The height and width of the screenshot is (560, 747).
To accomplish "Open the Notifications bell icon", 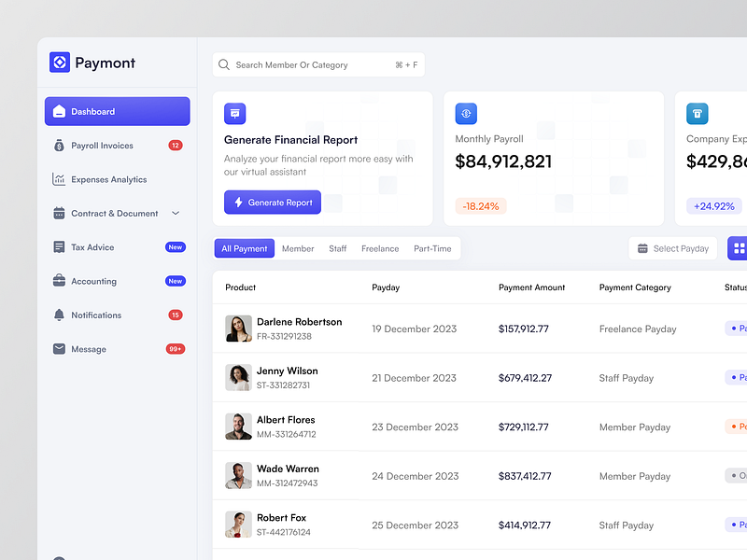I will tap(58, 315).
